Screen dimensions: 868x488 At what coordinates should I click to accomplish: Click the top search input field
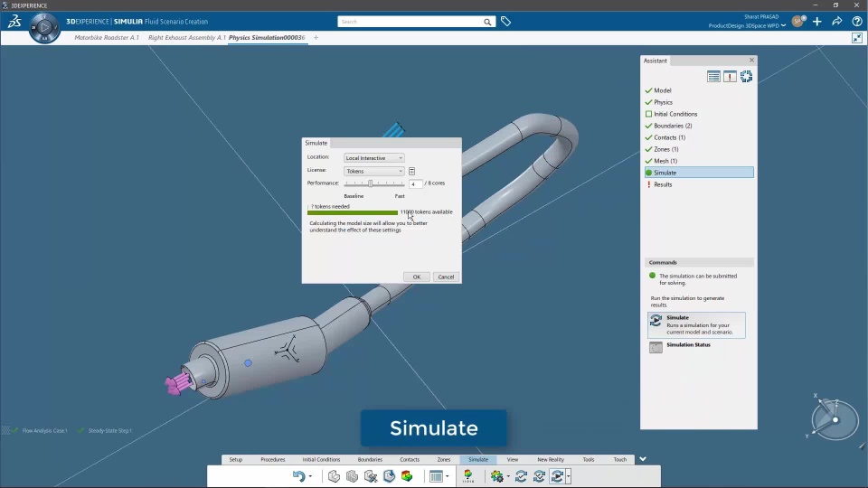click(x=410, y=22)
